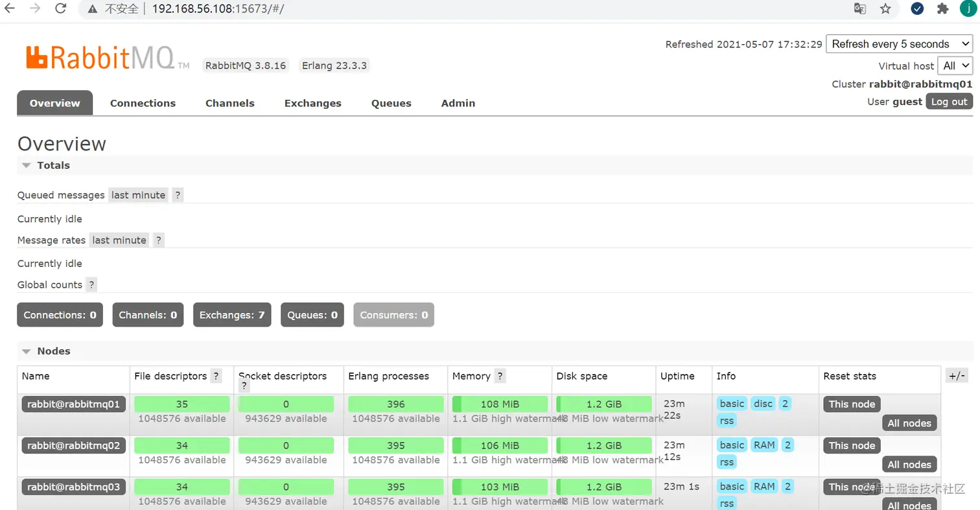Go to the Admin tab
The width and height of the screenshot is (980, 510).
[x=458, y=103]
